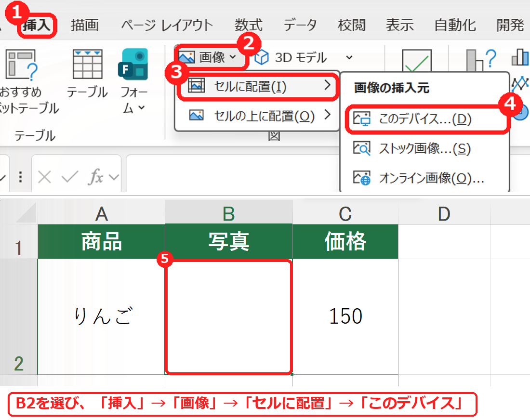
Task: Select column B header
Action: (x=228, y=212)
